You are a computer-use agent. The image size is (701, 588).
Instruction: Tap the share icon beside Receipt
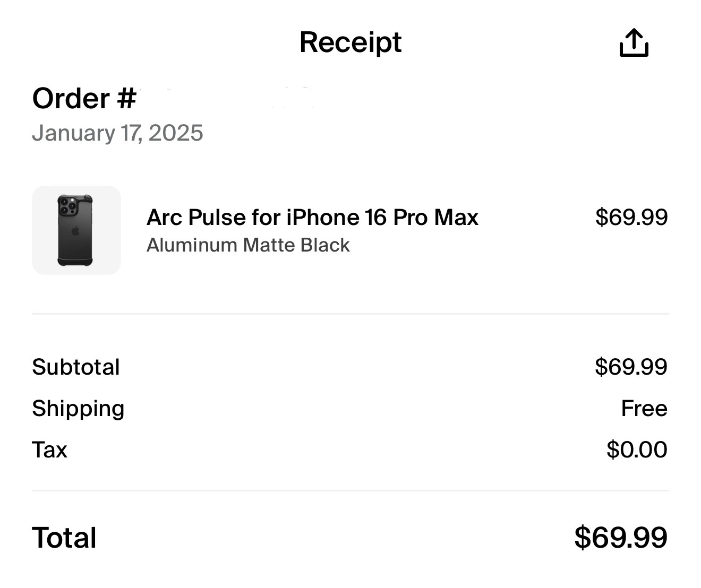pos(634,42)
